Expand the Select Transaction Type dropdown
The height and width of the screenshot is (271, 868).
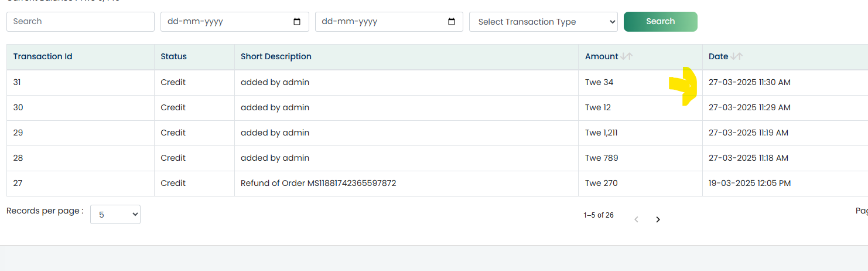544,22
